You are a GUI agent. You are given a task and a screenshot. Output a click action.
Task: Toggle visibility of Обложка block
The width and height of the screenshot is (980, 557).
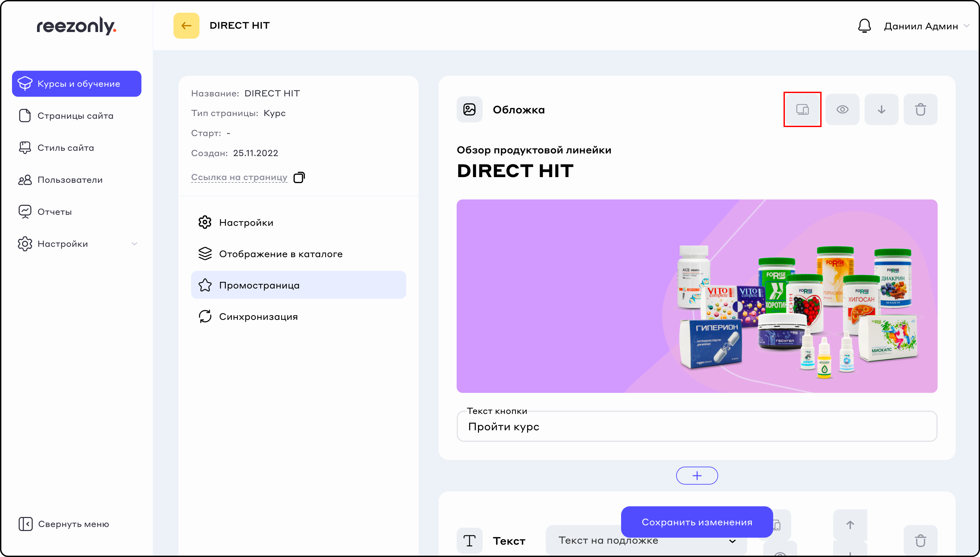point(842,109)
